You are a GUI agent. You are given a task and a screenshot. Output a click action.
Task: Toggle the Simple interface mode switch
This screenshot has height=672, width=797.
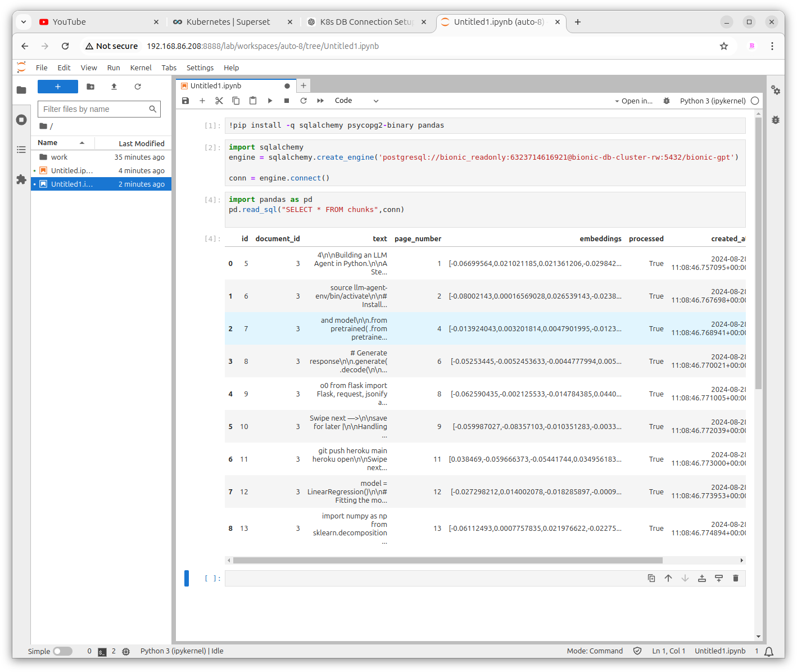[x=63, y=651]
